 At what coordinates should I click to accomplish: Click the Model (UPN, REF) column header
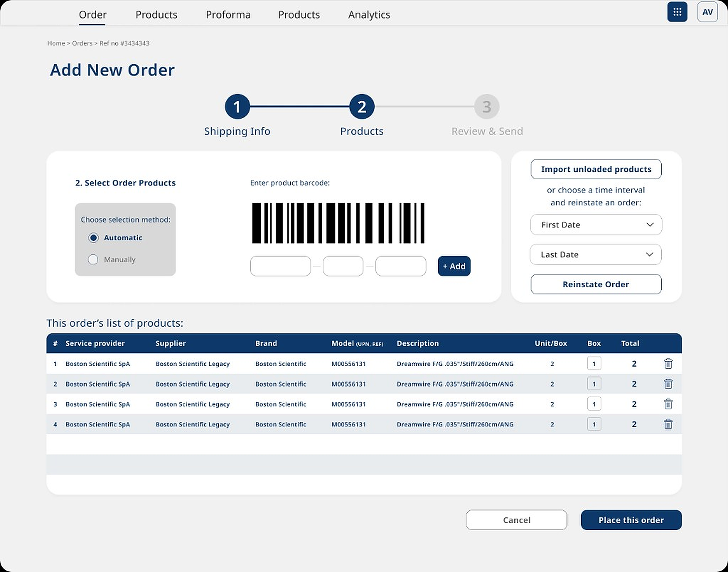click(358, 343)
